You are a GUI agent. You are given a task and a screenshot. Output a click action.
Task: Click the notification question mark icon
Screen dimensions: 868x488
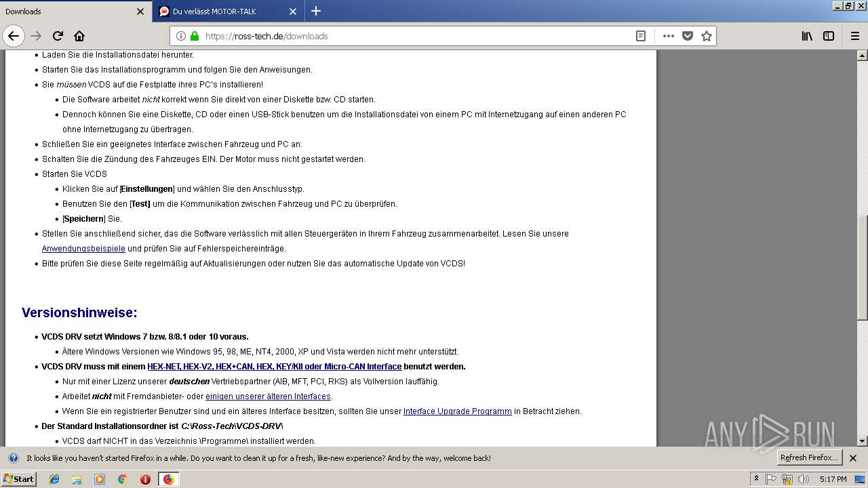coord(14,458)
